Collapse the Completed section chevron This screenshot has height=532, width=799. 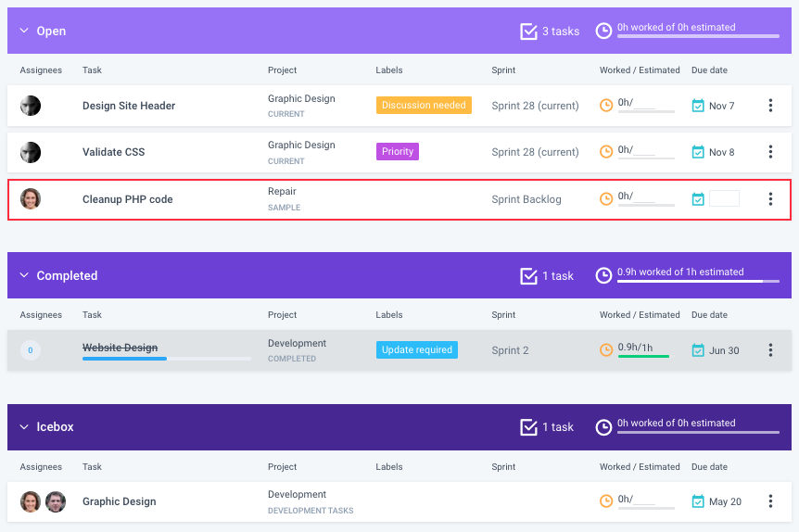click(24, 275)
